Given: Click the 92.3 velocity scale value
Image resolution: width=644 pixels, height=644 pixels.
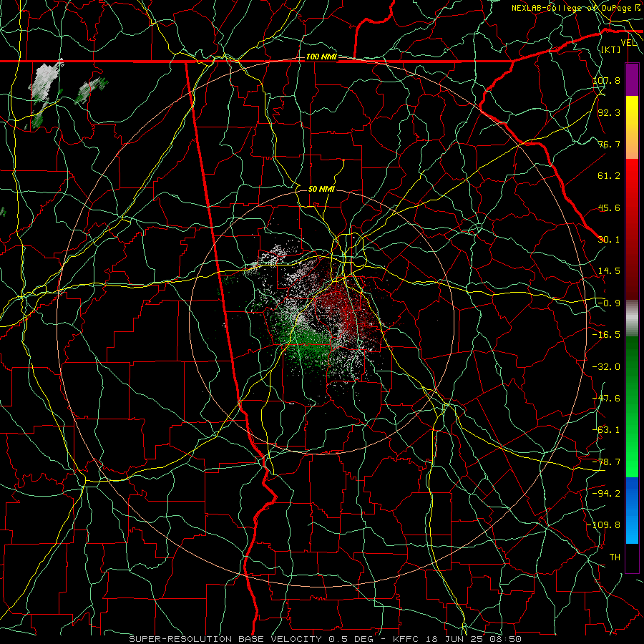Looking at the screenshot, I should click(x=609, y=112).
